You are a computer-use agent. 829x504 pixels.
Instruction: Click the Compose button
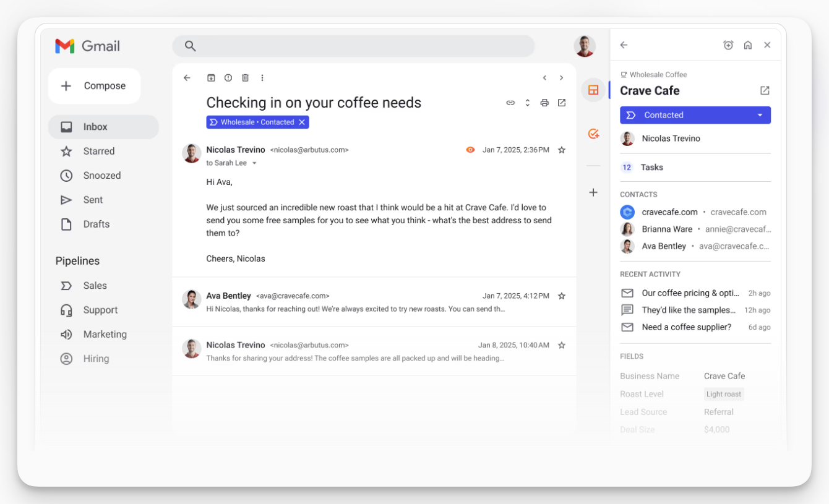click(x=94, y=86)
